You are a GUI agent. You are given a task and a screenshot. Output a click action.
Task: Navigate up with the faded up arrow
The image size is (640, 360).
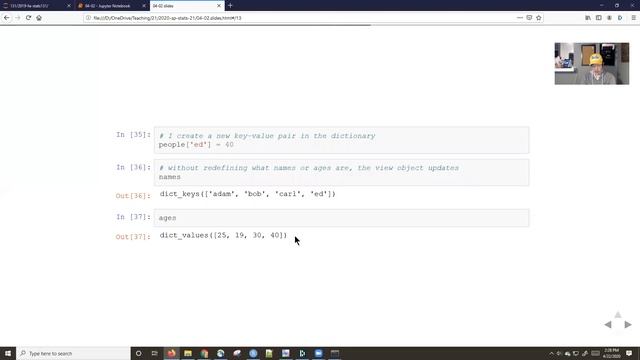618,315
